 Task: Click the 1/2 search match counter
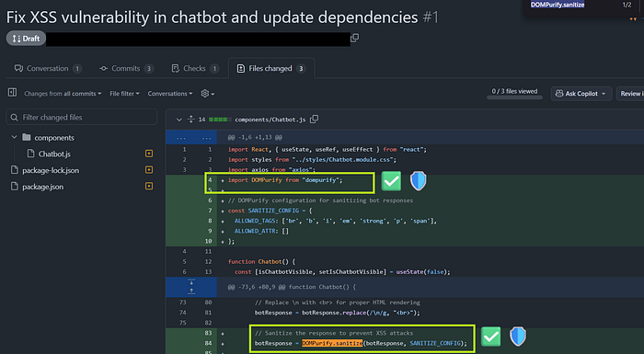[627, 5]
